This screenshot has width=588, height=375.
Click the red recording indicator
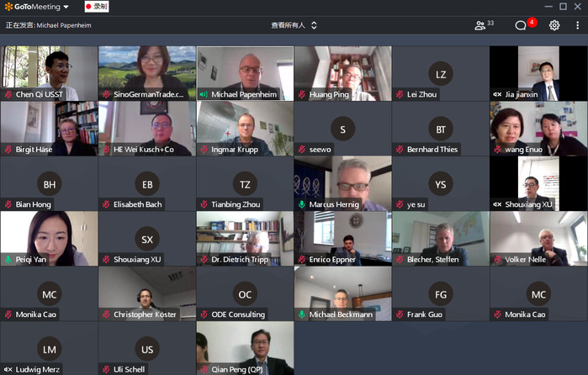[98, 7]
